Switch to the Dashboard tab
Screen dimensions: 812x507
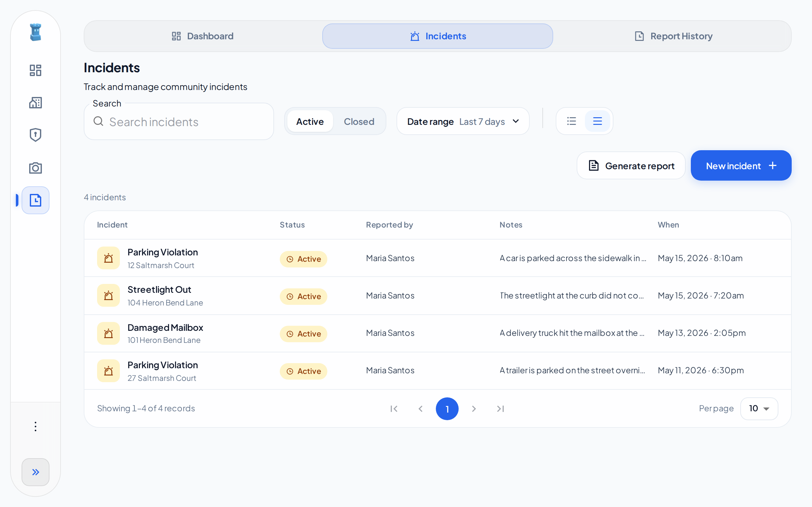[203, 36]
